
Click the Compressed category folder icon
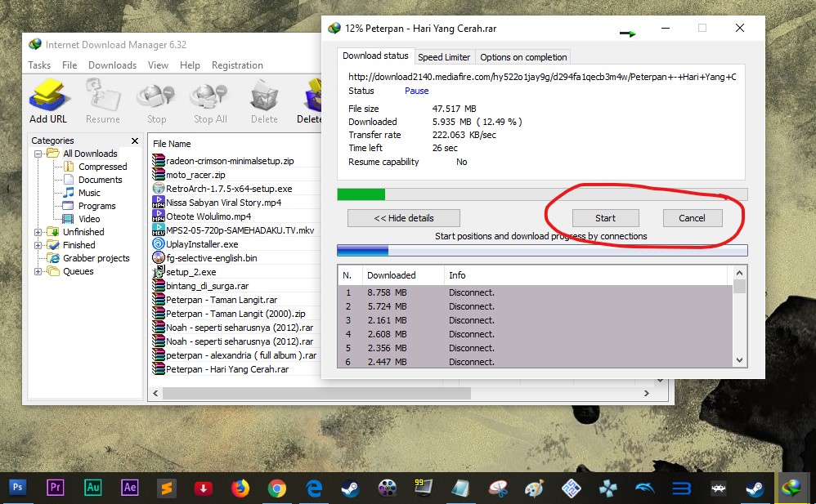click(69, 167)
